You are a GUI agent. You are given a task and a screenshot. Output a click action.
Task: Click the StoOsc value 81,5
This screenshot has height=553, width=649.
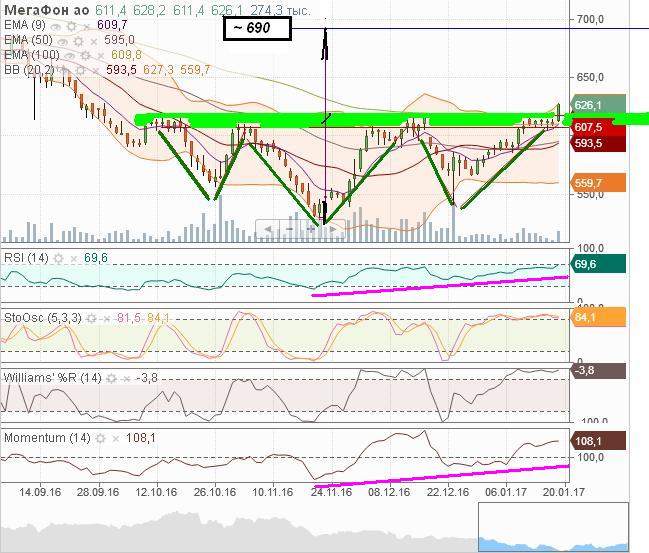tap(129, 318)
